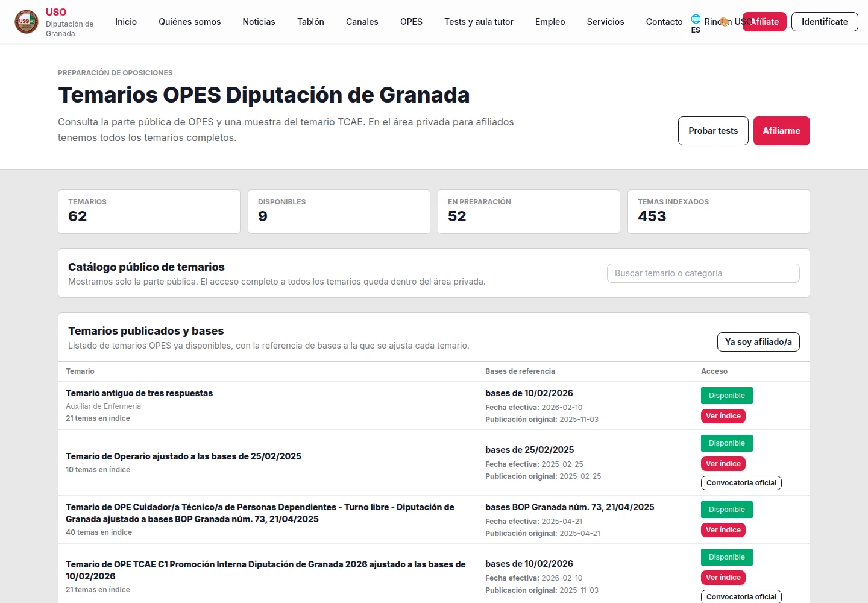Click the EN PREPARACIÓN 52 stat card
868x603 pixels.
(529, 212)
